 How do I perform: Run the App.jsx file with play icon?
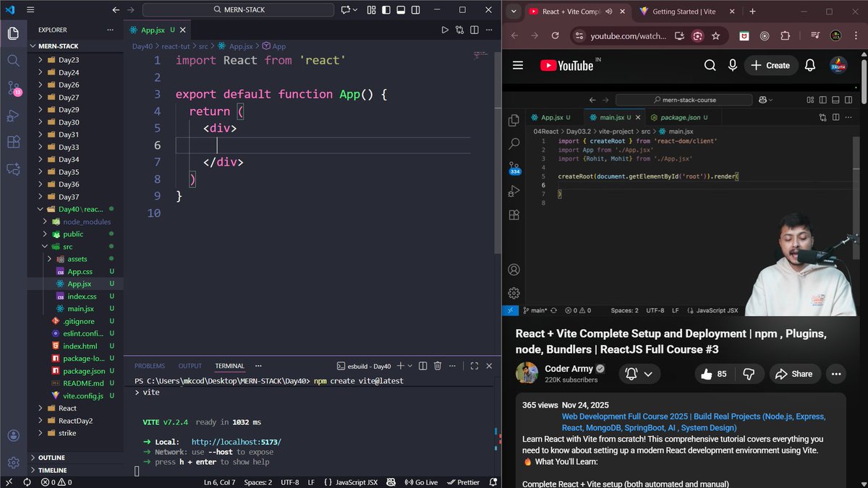pyautogui.click(x=445, y=30)
